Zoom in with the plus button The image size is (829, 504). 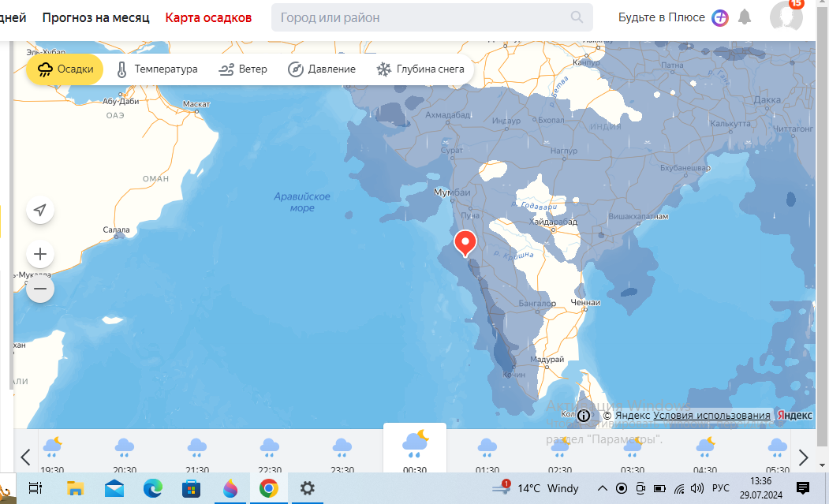point(40,254)
